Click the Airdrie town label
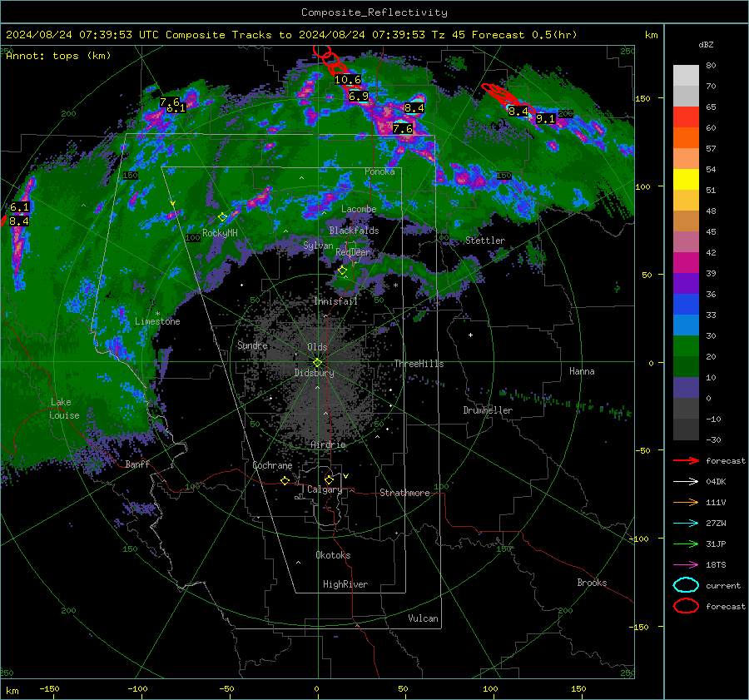 tap(328, 444)
